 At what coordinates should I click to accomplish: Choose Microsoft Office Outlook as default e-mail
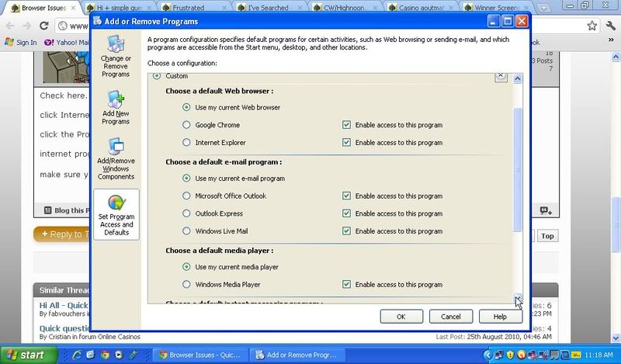[186, 196]
